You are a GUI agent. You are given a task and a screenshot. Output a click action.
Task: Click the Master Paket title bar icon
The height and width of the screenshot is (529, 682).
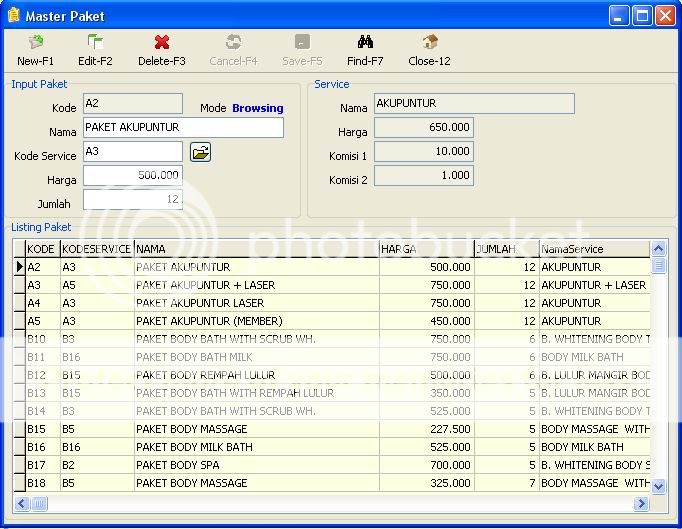click(x=14, y=15)
